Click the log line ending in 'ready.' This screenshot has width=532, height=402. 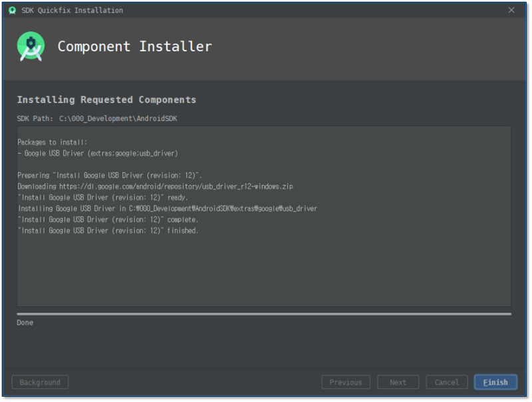point(102,198)
